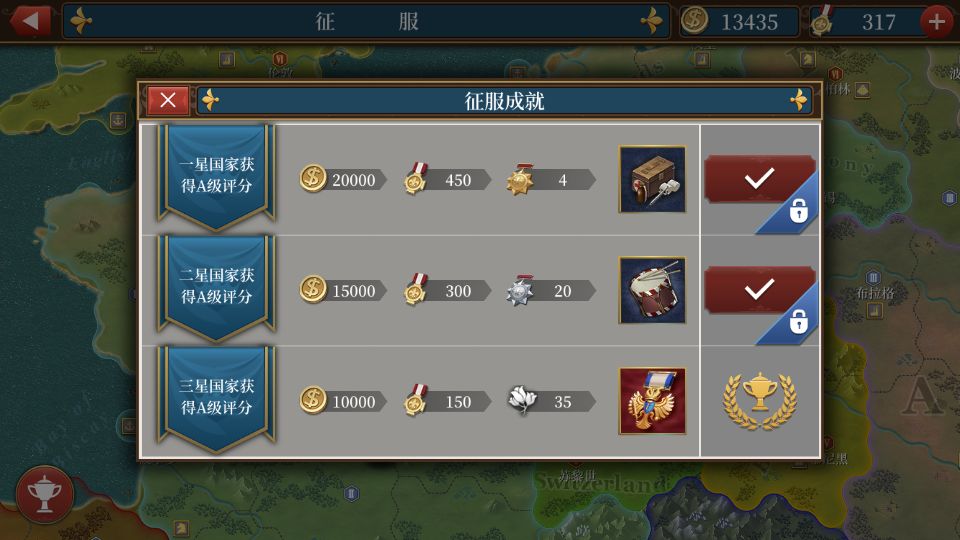This screenshot has height=540, width=960.
Task: Tap the 20000 gold coin reward
Action: point(343,179)
